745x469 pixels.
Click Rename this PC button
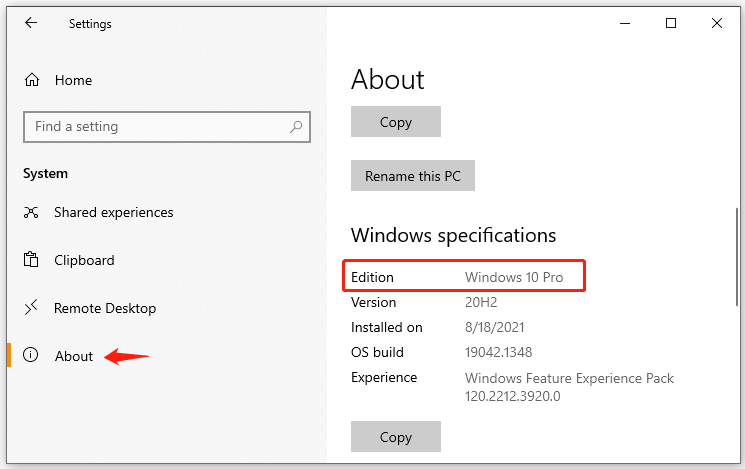pos(413,176)
